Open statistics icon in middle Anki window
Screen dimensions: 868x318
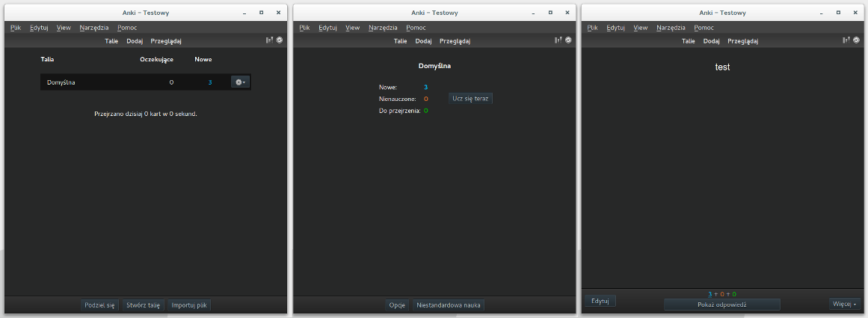tap(558, 40)
